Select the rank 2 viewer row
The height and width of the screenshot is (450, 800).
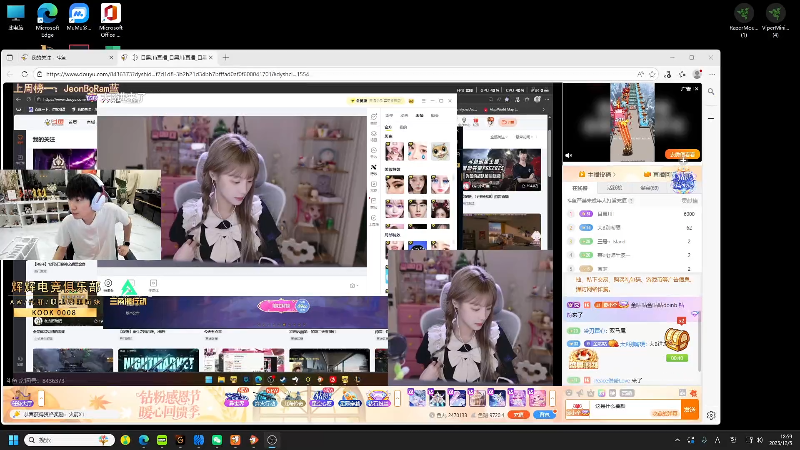[632, 228]
